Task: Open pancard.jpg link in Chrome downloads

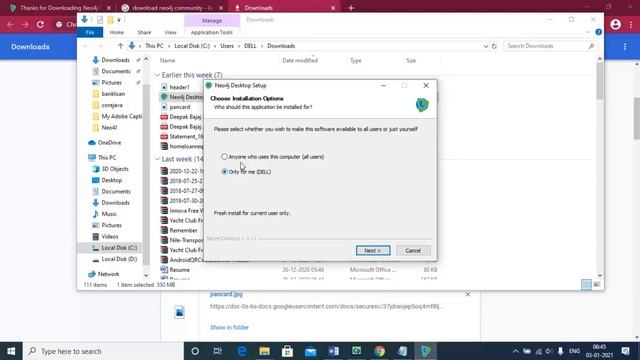Action: 226,294
